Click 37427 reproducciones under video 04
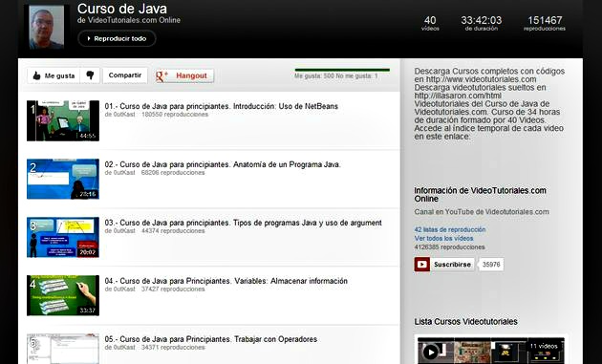The width and height of the screenshot is (602, 364). [x=173, y=289]
